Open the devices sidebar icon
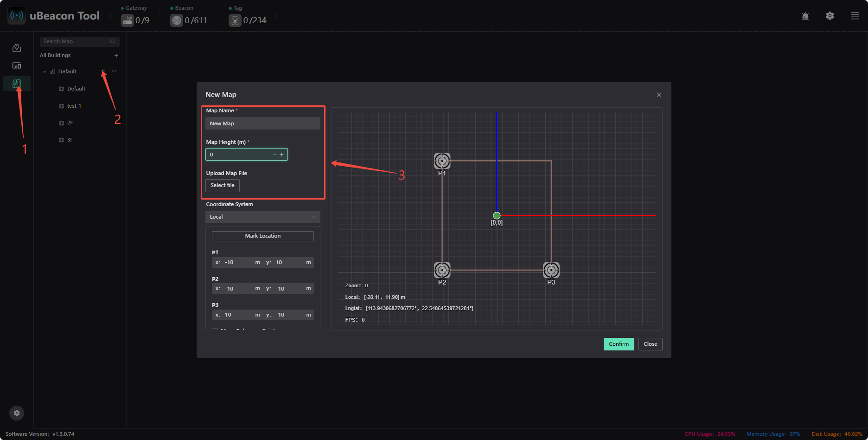The width and height of the screenshot is (868, 440). pyautogui.click(x=17, y=65)
